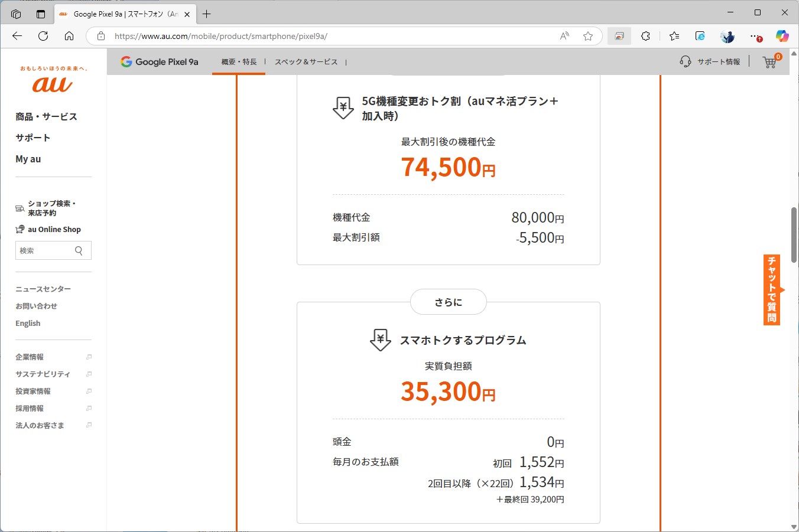Go to au Online Shop
The height and width of the screenshot is (532, 799).
coord(54,229)
